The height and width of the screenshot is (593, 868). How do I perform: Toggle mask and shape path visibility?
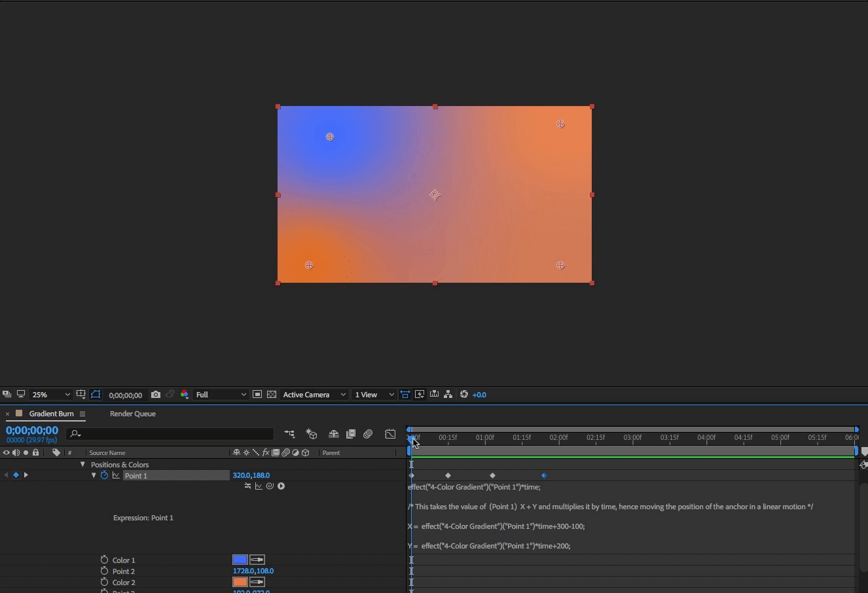96,394
